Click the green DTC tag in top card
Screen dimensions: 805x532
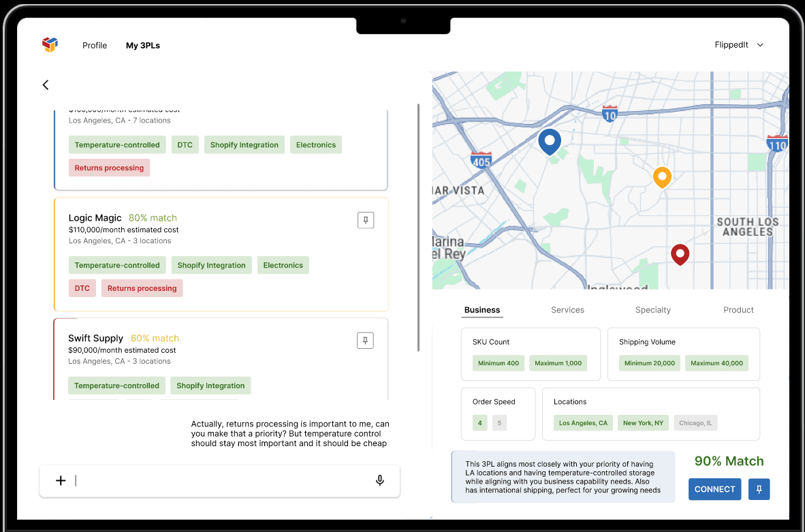click(185, 145)
